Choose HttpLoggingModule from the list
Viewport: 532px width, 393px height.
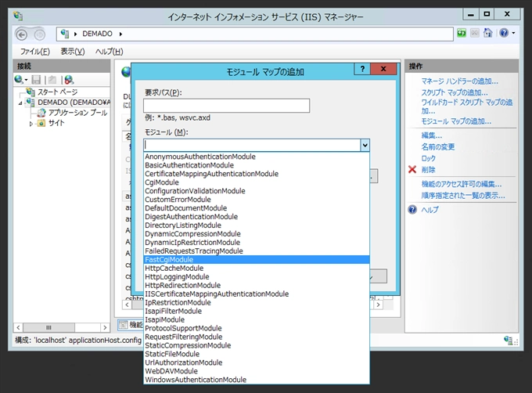(257, 276)
